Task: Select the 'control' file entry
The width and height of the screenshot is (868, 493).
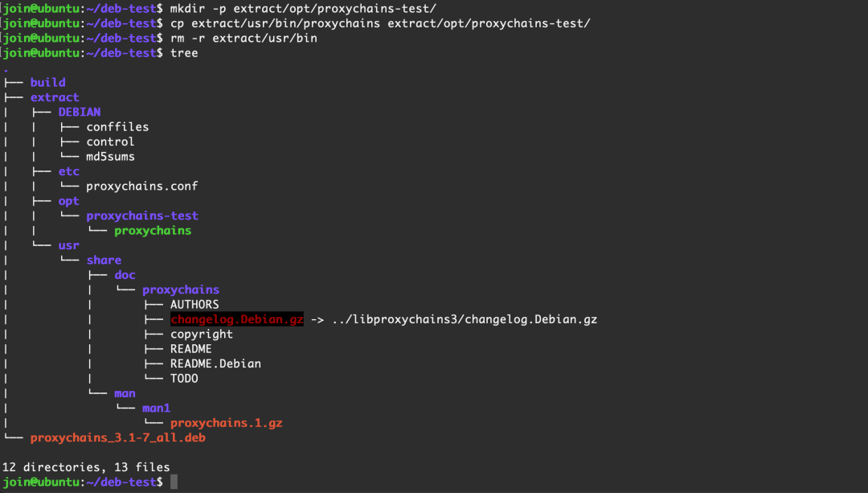Action: pos(110,142)
